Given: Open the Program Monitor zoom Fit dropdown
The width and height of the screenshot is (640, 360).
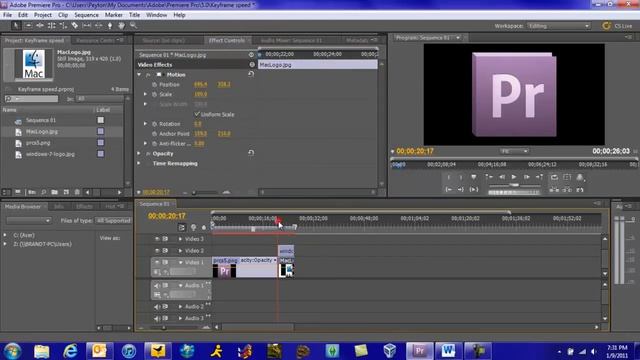Looking at the screenshot, I should coord(514,151).
